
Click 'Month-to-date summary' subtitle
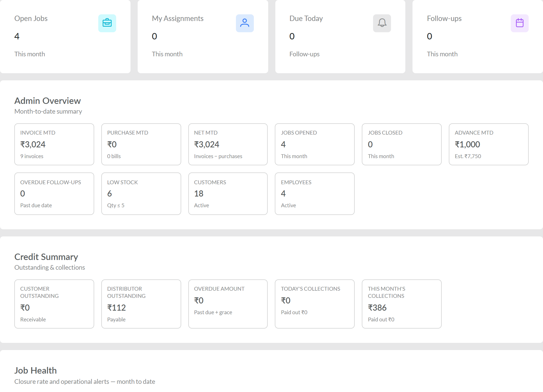tap(48, 111)
